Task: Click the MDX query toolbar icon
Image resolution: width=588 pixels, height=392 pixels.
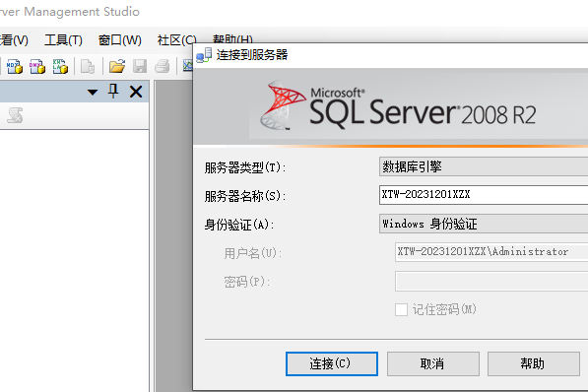Action: (15, 67)
